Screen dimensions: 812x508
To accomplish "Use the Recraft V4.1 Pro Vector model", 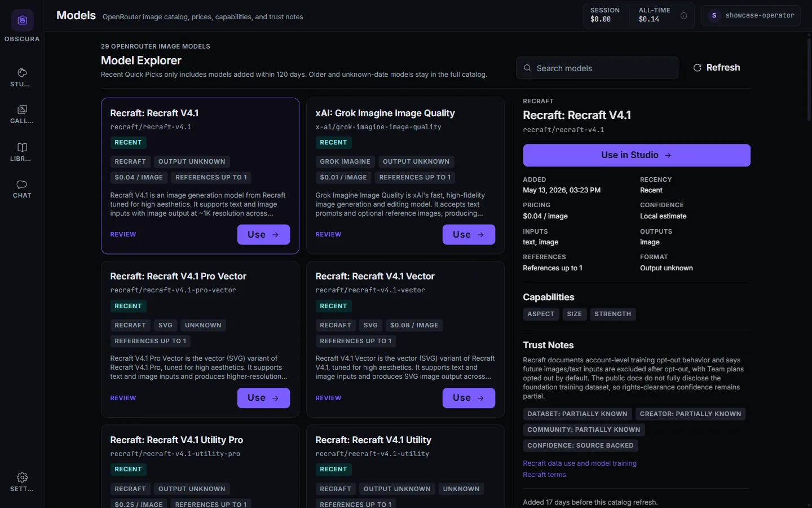I will click(263, 398).
